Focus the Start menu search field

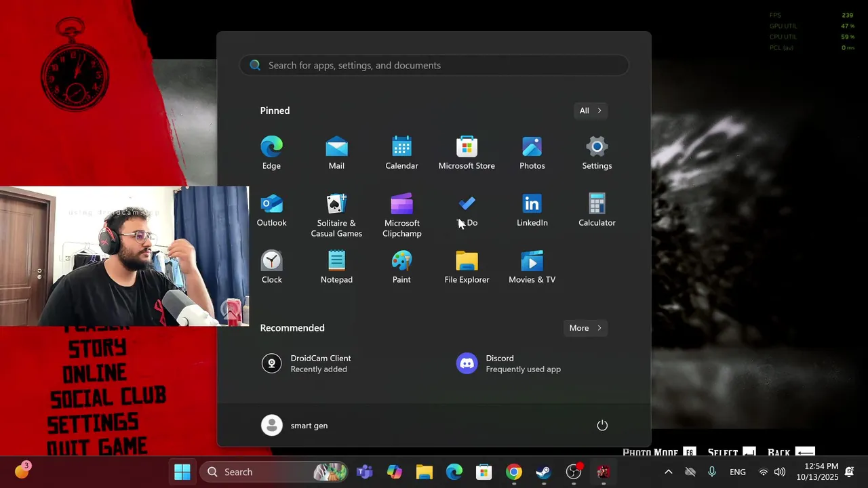pos(434,65)
